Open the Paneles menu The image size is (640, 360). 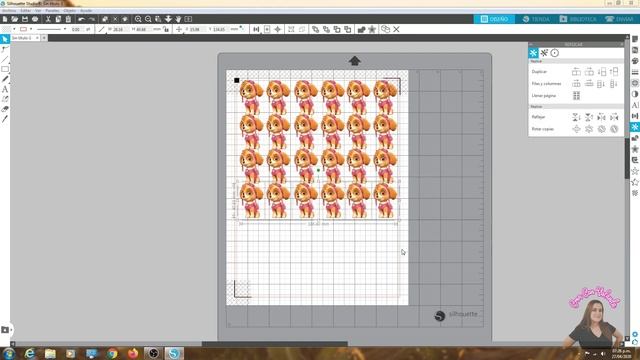52,11
